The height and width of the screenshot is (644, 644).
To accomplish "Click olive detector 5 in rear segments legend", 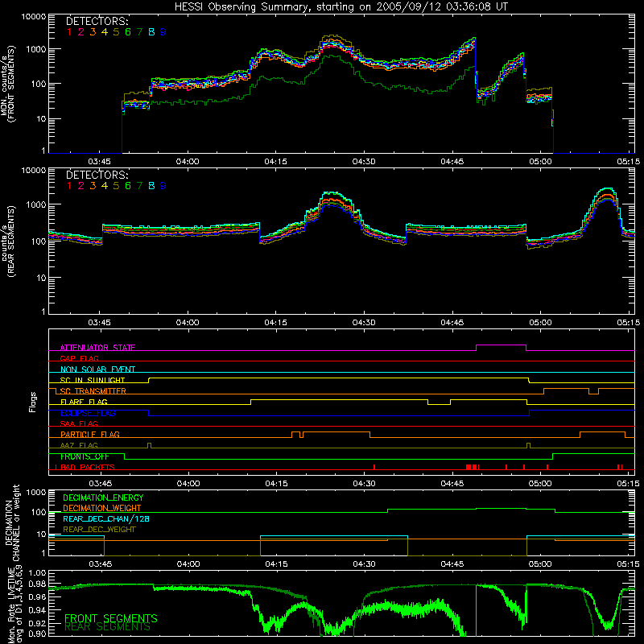I will click(x=116, y=186).
